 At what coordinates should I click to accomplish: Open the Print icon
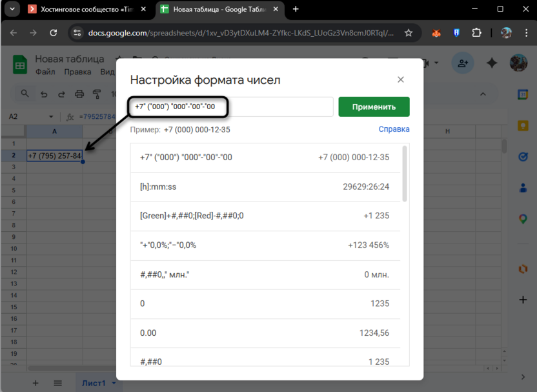point(79,94)
